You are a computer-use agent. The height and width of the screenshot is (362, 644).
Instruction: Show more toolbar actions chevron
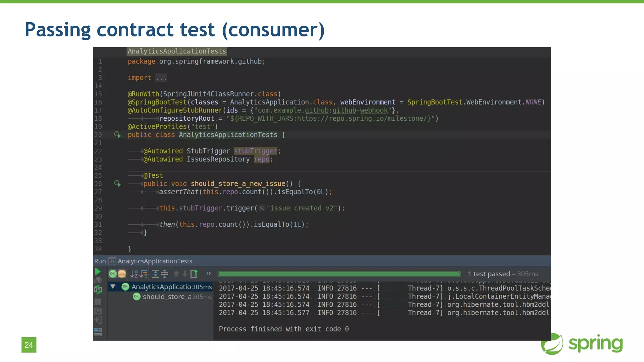pyautogui.click(x=208, y=273)
